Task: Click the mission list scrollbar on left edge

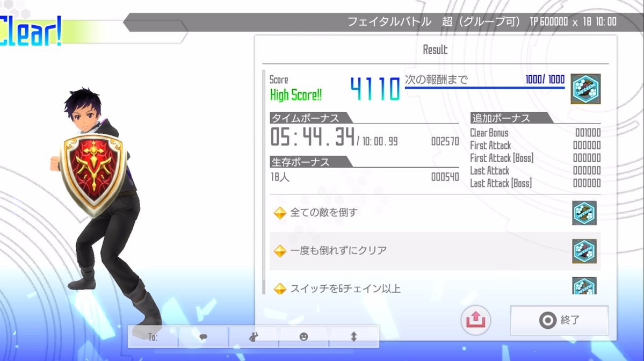Action: [x=264, y=182]
